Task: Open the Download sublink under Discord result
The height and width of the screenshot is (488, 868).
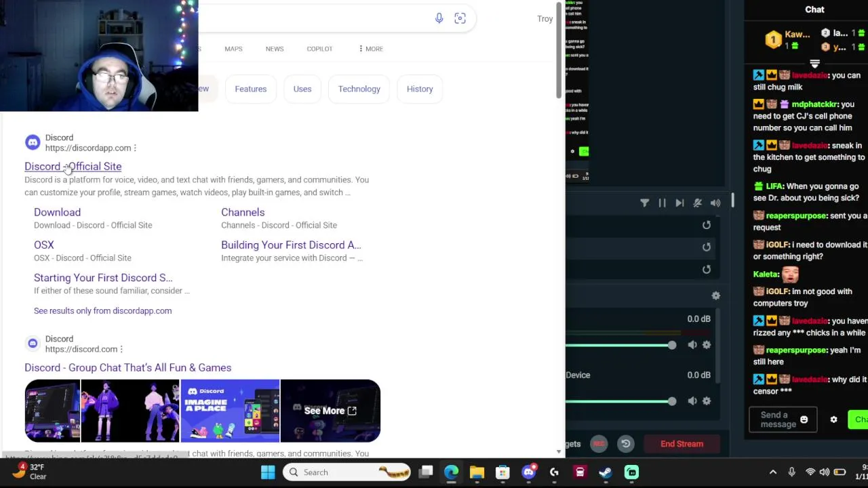Action: click(57, 212)
